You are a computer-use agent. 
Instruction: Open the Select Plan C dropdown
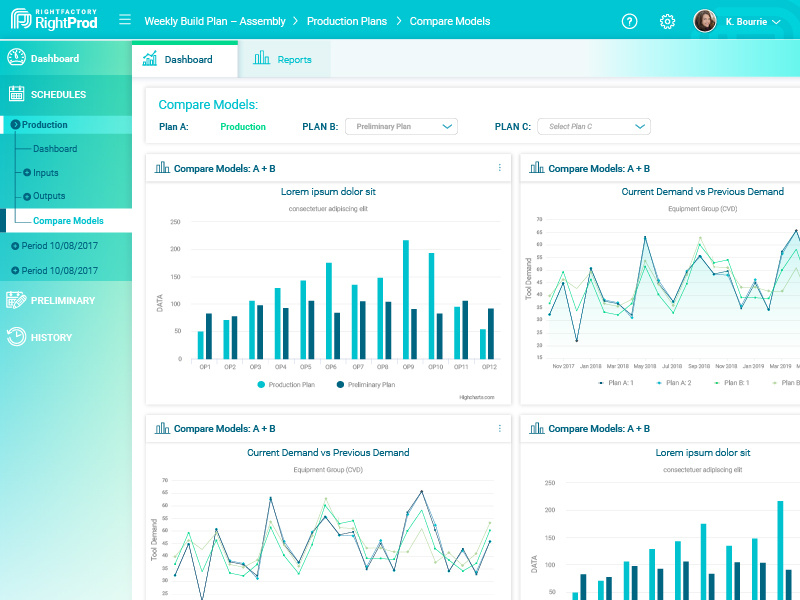coord(593,126)
